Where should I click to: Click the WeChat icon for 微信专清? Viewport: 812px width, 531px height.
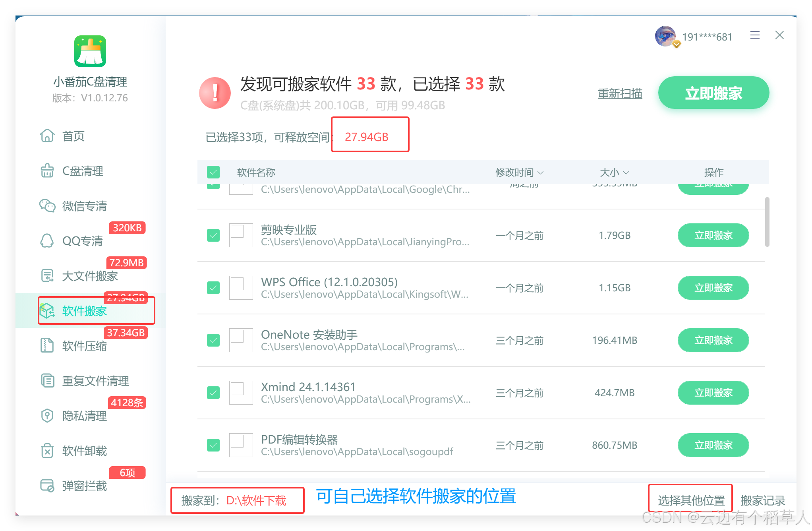[x=47, y=206]
